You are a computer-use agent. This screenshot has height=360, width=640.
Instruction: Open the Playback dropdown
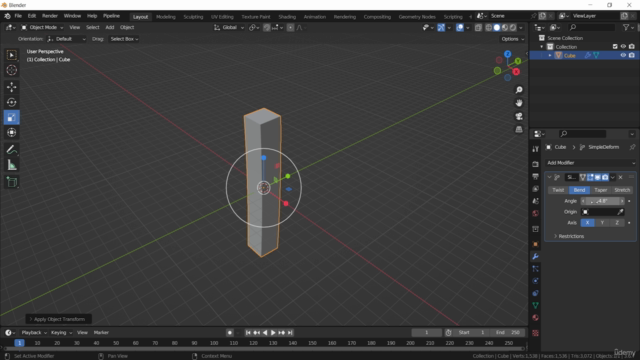(x=34, y=333)
